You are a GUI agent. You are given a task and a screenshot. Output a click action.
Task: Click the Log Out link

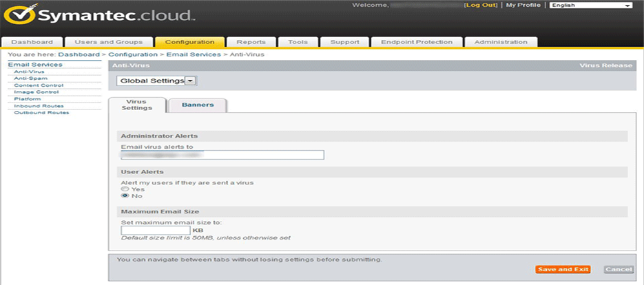pos(481,6)
